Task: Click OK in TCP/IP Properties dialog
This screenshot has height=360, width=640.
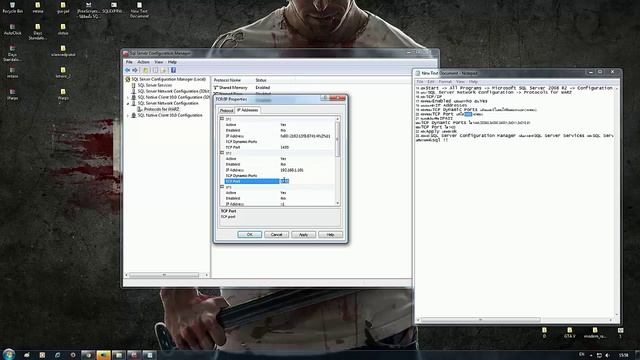Action: click(249, 235)
